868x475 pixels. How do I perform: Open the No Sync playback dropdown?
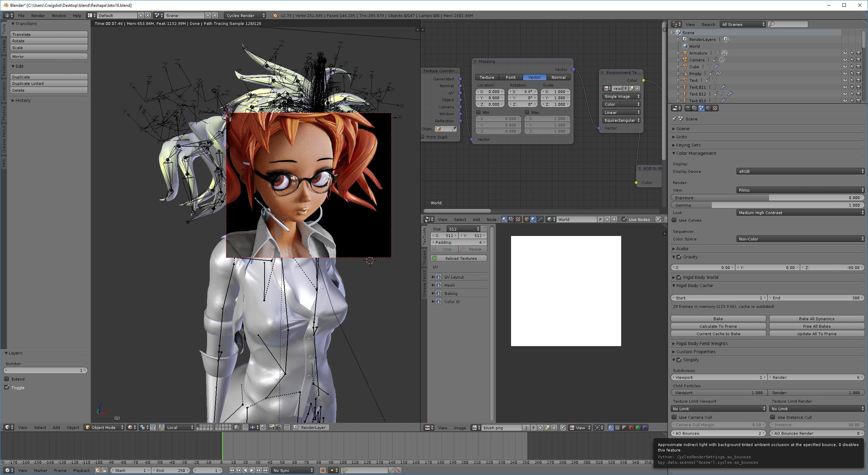(293, 470)
